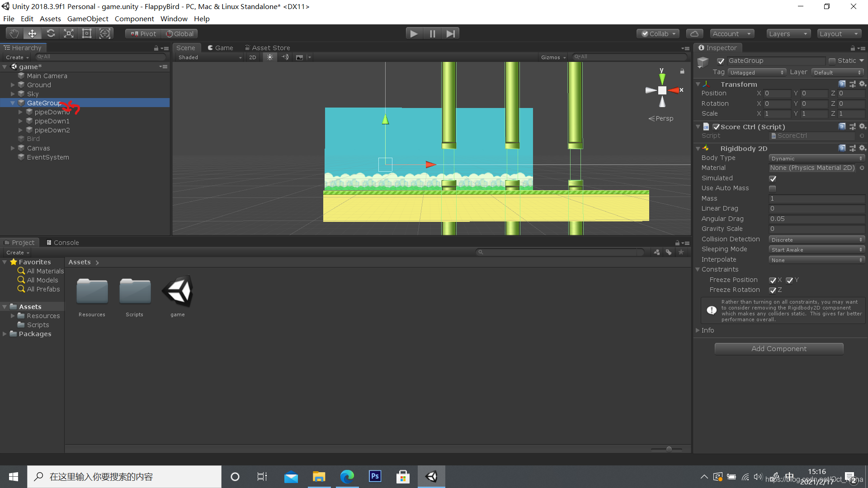This screenshot has height=488, width=868.
Task: Toggle Freeze Position X checkbox
Action: click(773, 280)
